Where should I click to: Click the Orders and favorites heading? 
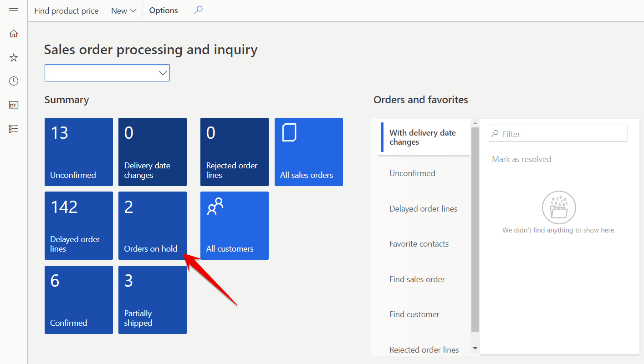pos(421,100)
